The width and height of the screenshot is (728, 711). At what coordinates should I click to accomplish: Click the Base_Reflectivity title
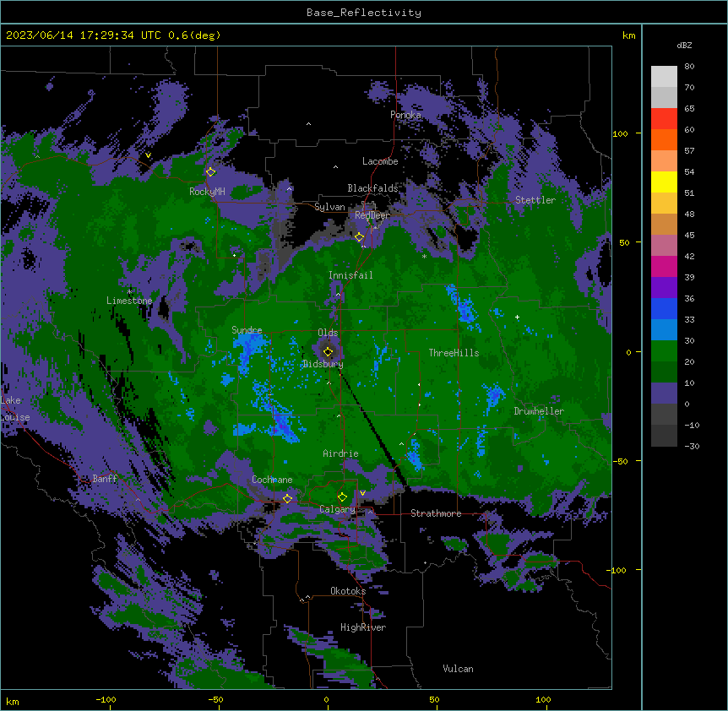[x=364, y=13]
